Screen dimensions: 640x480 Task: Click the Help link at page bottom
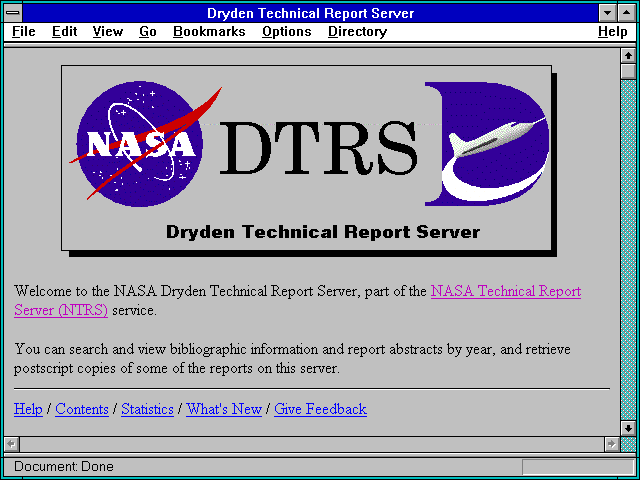28,409
